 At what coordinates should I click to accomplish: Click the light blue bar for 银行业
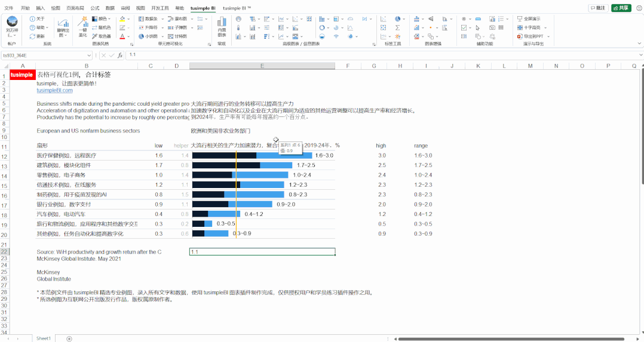pos(250,204)
